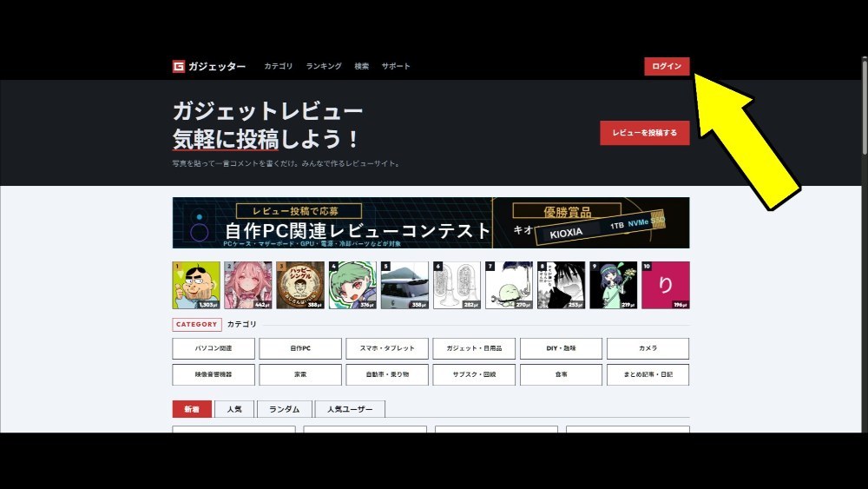Open rank 10 り avatar with 196pt
868x489 pixels.
point(666,285)
